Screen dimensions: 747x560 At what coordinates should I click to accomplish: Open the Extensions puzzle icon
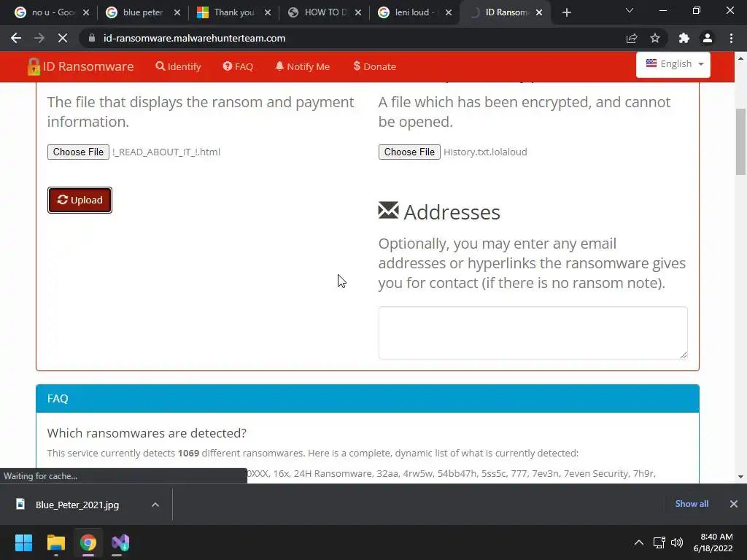point(684,38)
